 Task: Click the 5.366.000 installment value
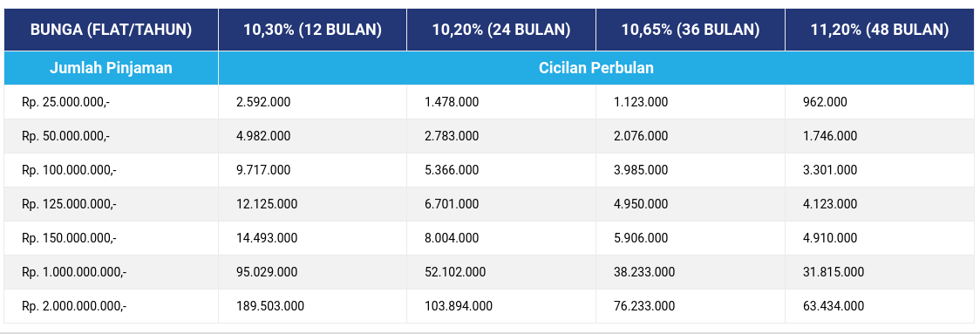point(452,170)
